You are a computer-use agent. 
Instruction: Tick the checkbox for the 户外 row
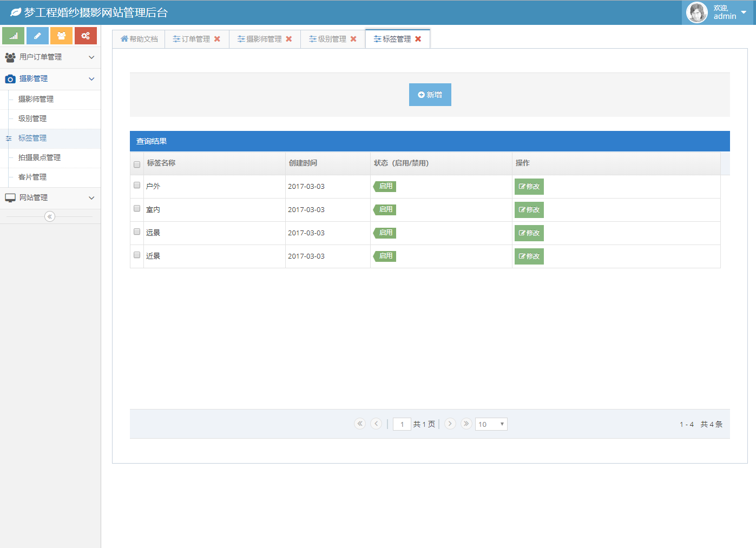(137, 185)
